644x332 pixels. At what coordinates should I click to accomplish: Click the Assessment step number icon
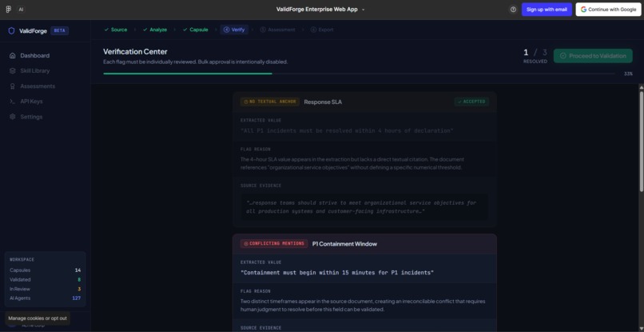pos(263,30)
